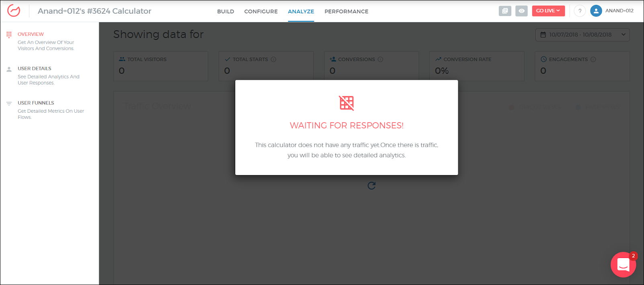The width and height of the screenshot is (644, 285).
Task: Click the Total Starts info icon
Action: click(x=273, y=60)
